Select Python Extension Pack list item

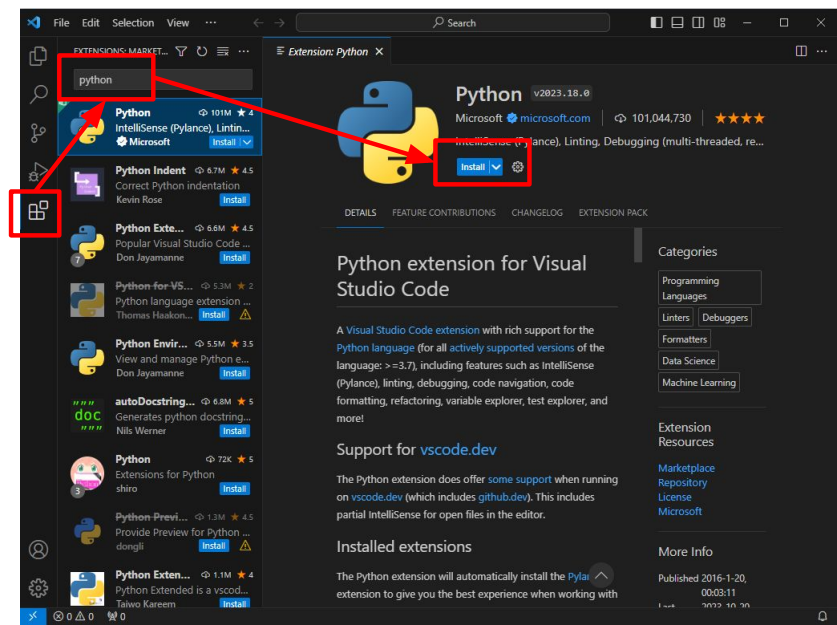(159, 243)
